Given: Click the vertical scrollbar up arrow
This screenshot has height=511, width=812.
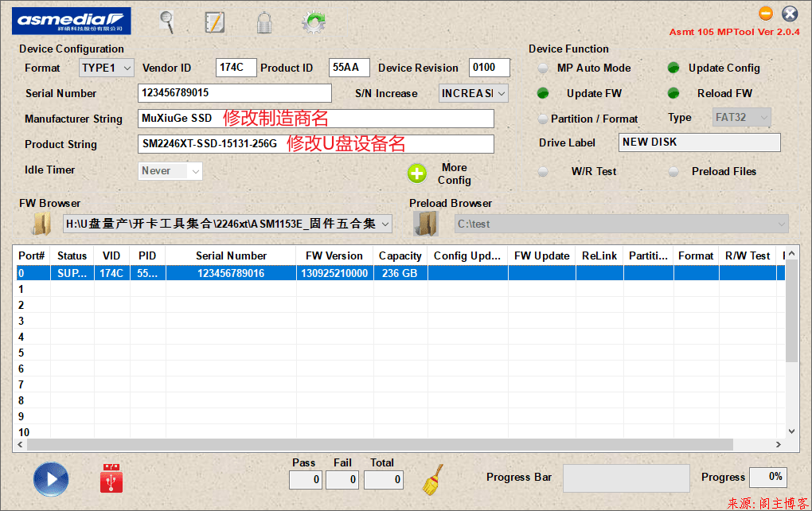Looking at the screenshot, I should [791, 253].
